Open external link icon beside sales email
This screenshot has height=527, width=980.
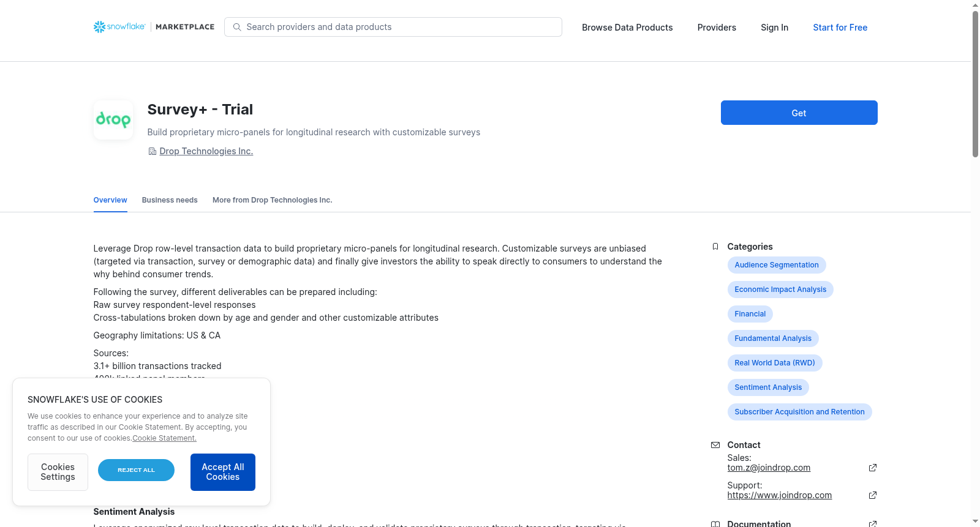point(873,468)
